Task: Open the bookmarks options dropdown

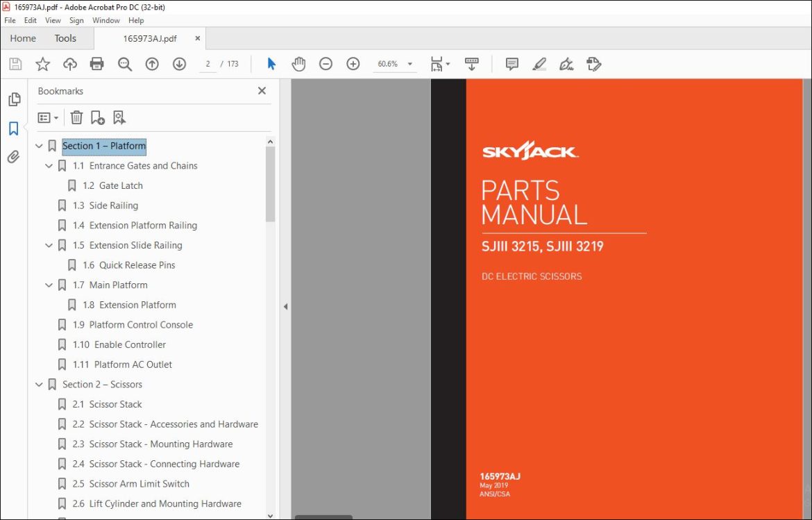Action: (x=48, y=117)
